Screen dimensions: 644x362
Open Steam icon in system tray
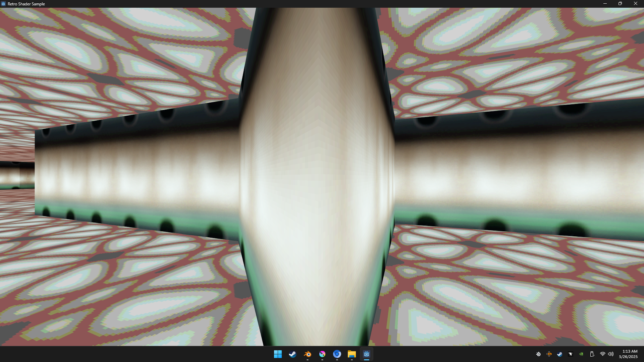(x=560, y=354)
